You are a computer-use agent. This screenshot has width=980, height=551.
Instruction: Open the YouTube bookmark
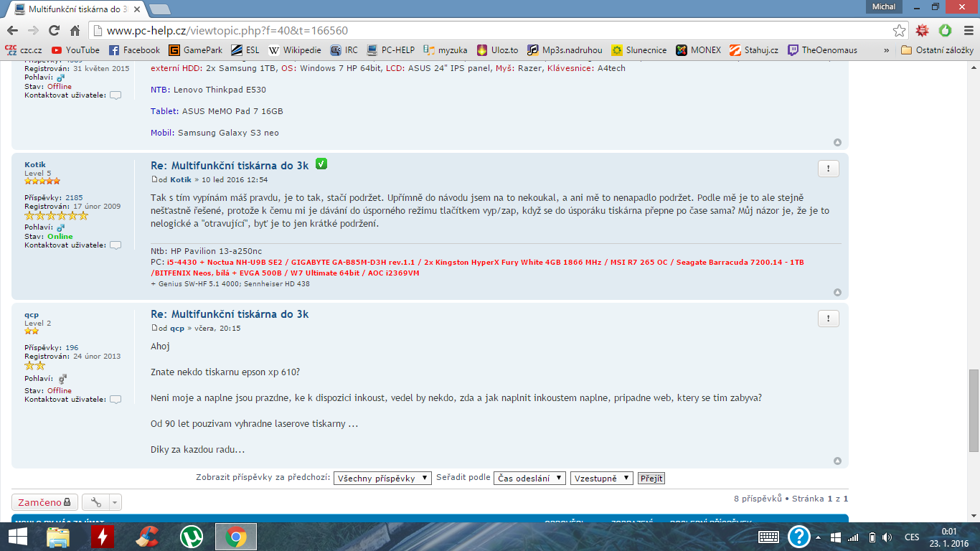(x=75, y=50)
